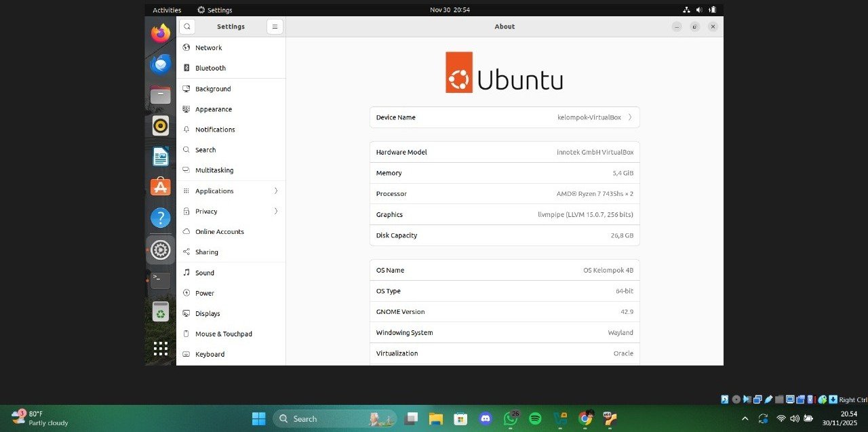
Task: Open search in the Settings header
Action: tap(187, 26)
